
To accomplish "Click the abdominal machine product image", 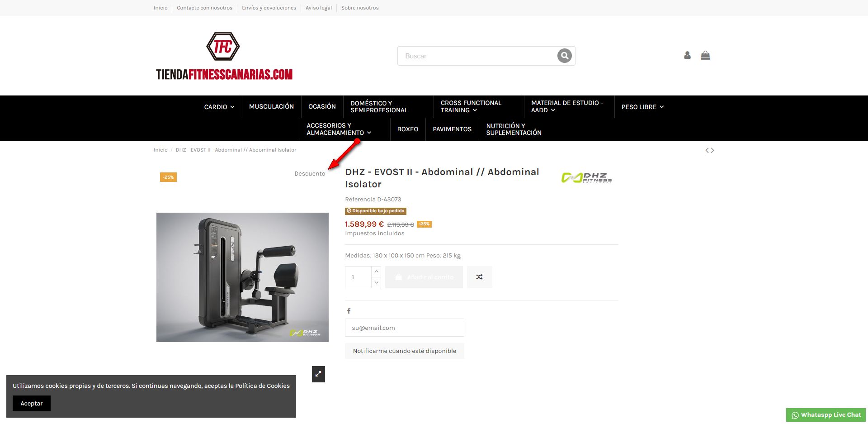I will 242,277.
